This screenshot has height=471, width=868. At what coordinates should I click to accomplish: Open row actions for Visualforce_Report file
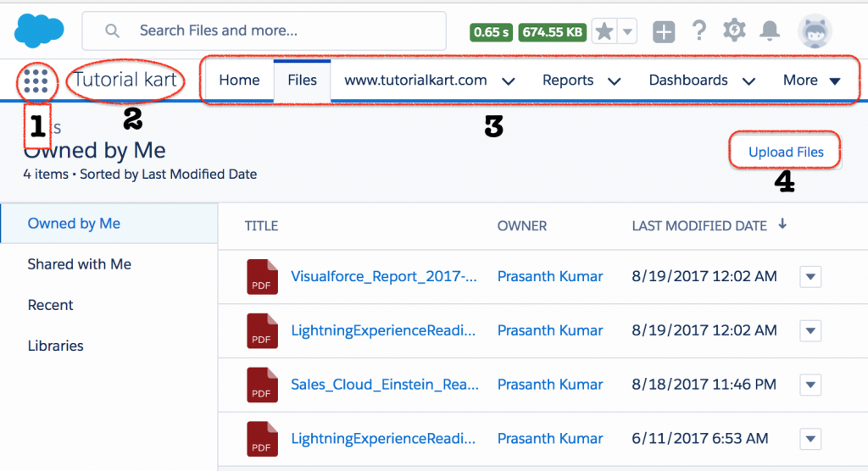coord(810,277)
